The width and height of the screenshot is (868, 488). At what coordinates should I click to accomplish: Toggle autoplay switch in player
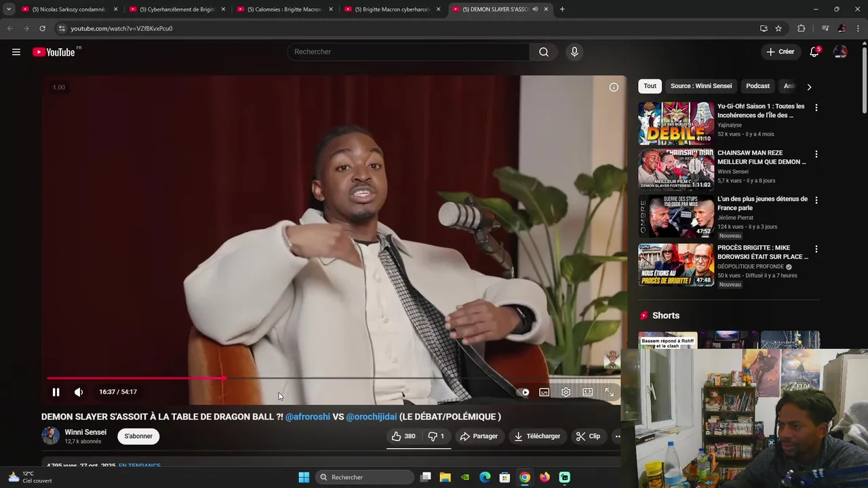coord(522,392)
